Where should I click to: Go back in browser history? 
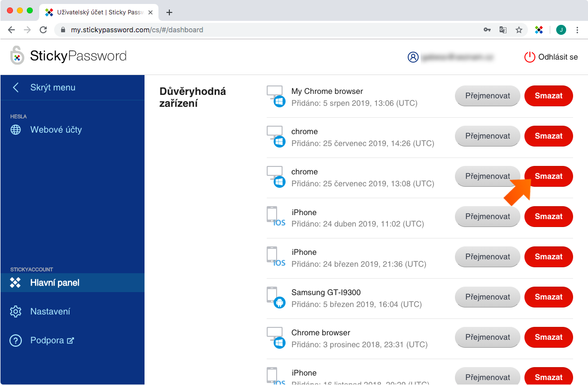[x=11, y=30]
